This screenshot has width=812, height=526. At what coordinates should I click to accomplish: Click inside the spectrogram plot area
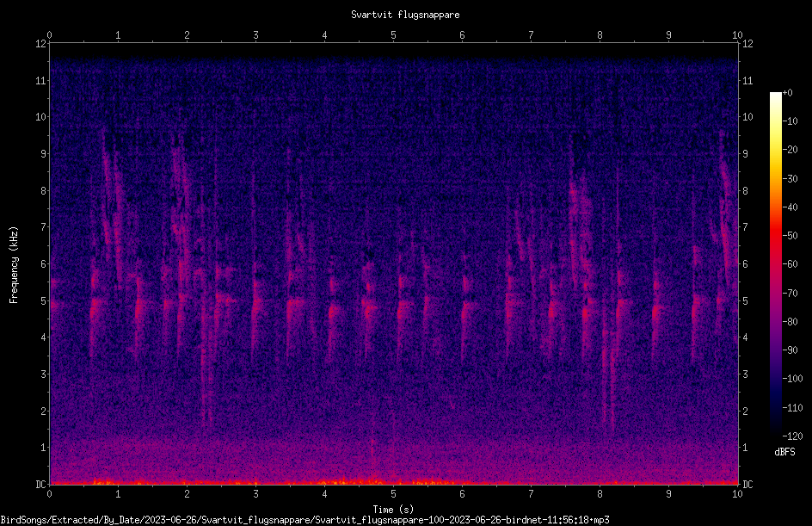[394, 263]
